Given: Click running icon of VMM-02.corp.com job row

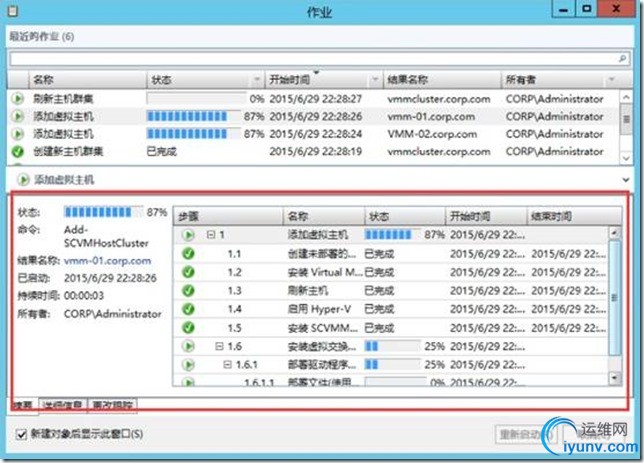Looking at the screenshot, I should (17, 134).
